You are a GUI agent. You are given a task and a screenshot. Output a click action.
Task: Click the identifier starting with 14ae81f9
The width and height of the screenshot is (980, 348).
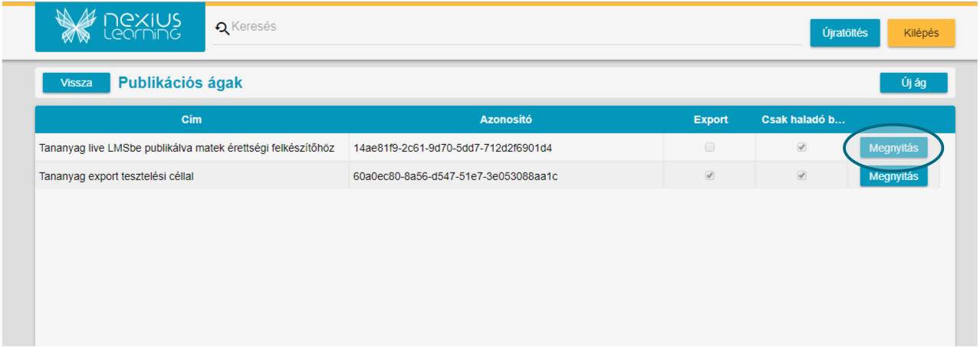tap(452, 148)
